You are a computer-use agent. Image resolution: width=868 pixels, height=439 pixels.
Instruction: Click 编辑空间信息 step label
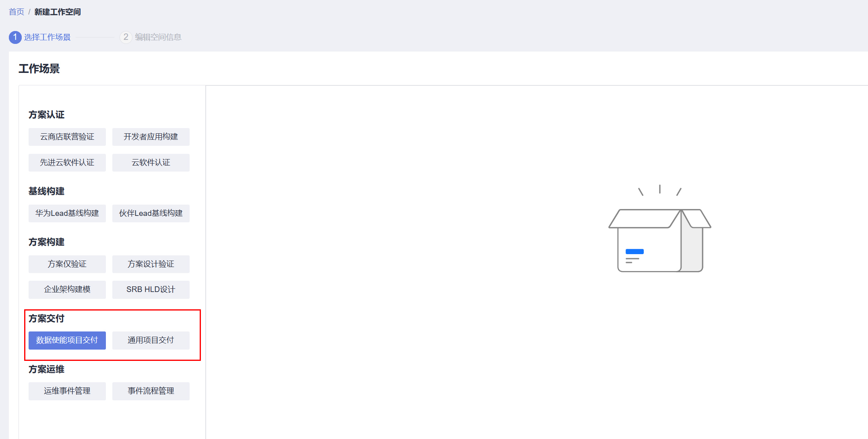click(x=158, y=37)
